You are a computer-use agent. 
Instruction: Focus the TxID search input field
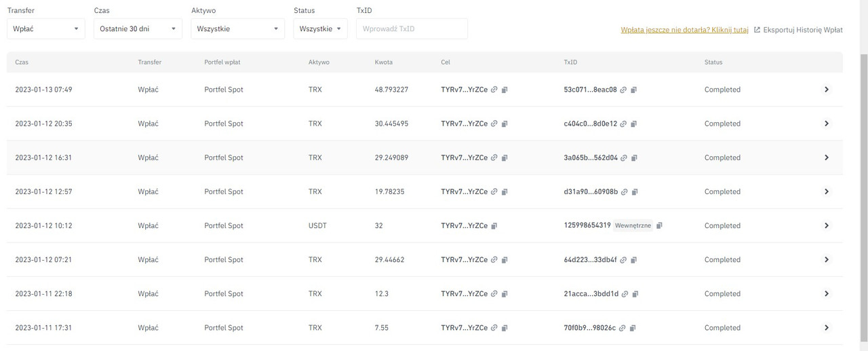(412, 29)
